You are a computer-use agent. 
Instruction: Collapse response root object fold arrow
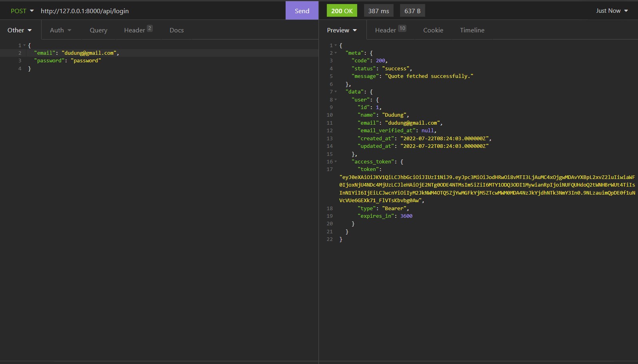(336, 46)
